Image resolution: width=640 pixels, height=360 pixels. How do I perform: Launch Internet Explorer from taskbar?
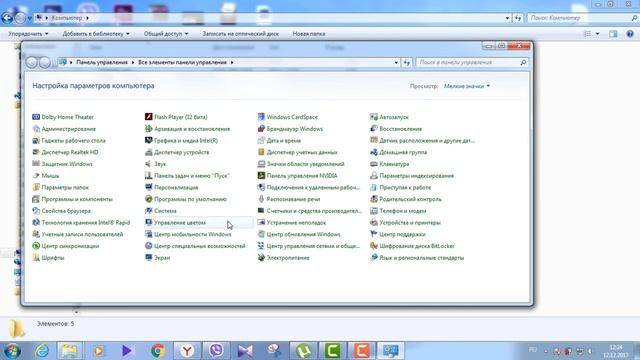click(x=42, y=351)
